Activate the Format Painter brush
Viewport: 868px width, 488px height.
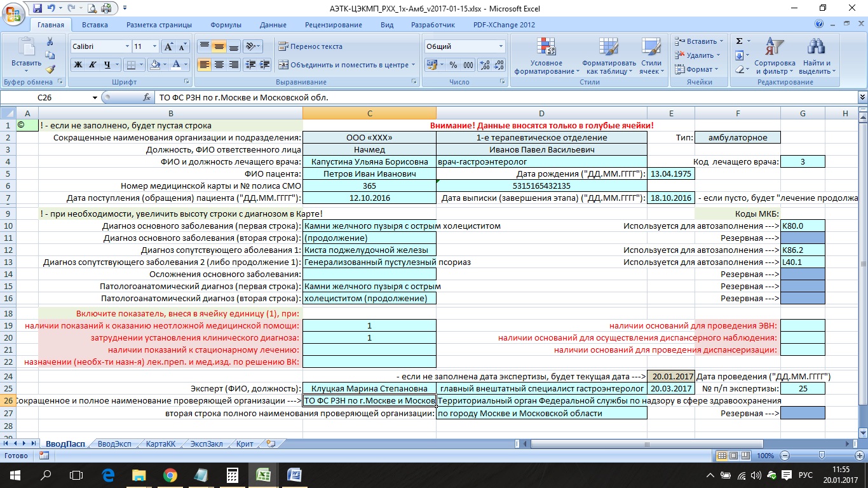pos(50,69)
